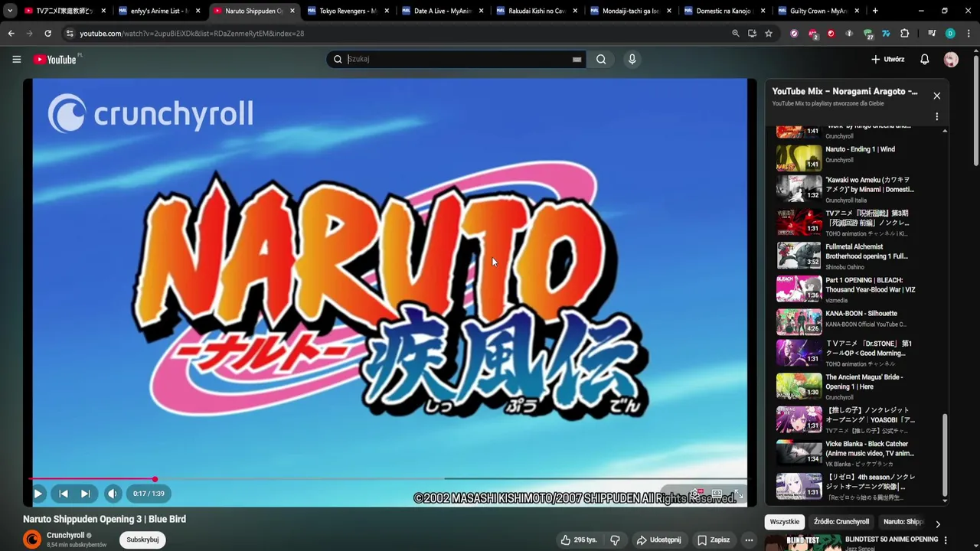Bookmark this page with star icon
The width and height of the screenshot is (980, 551).
[769, 34]
